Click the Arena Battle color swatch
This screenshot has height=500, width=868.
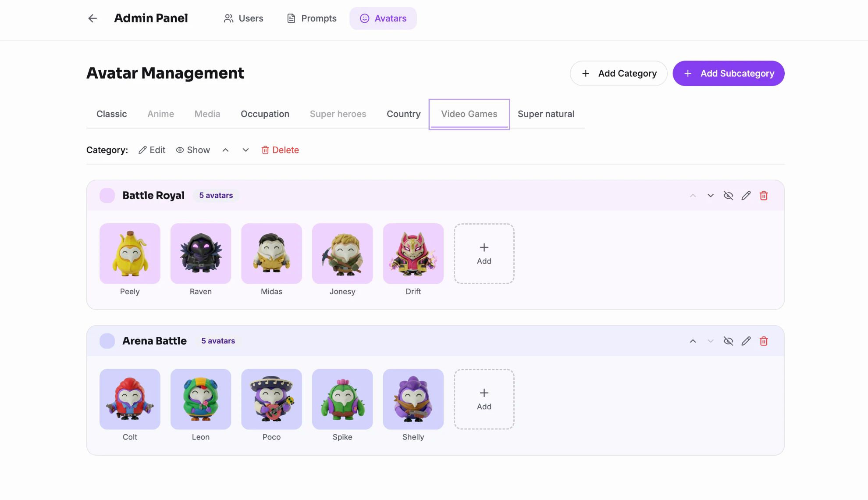pos(107,341)
